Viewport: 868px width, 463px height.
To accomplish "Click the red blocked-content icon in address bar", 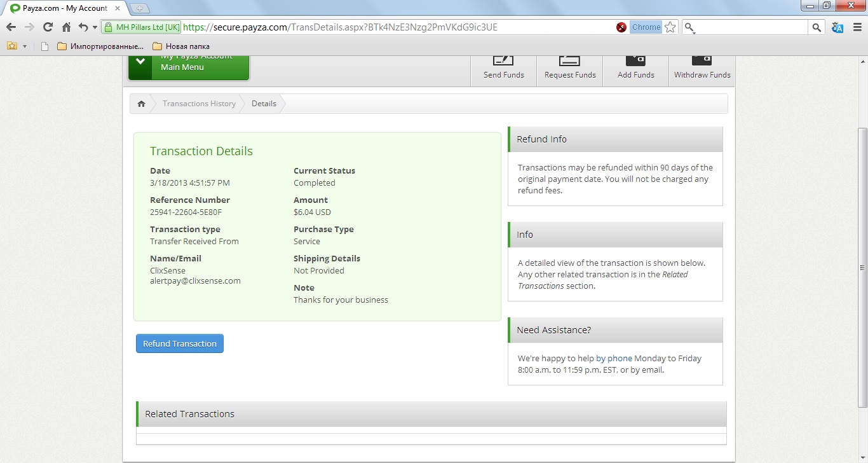I will pos(621,27).
